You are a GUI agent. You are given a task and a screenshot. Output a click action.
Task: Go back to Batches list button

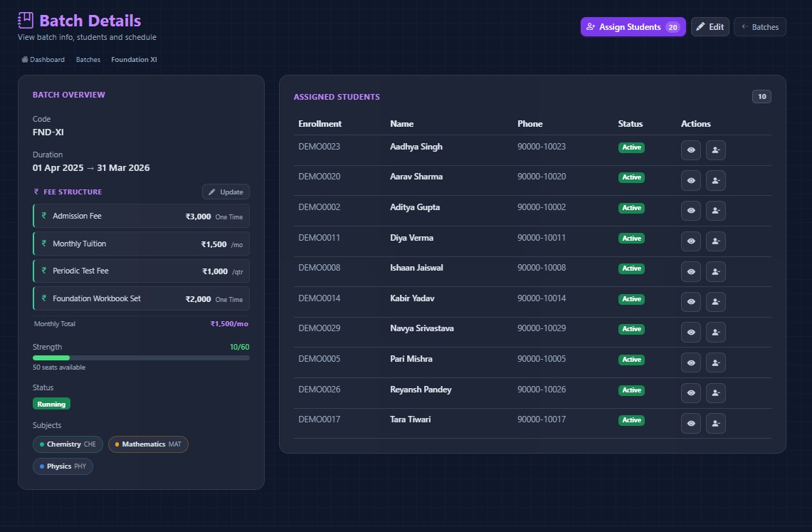click(x=760, y=27)
